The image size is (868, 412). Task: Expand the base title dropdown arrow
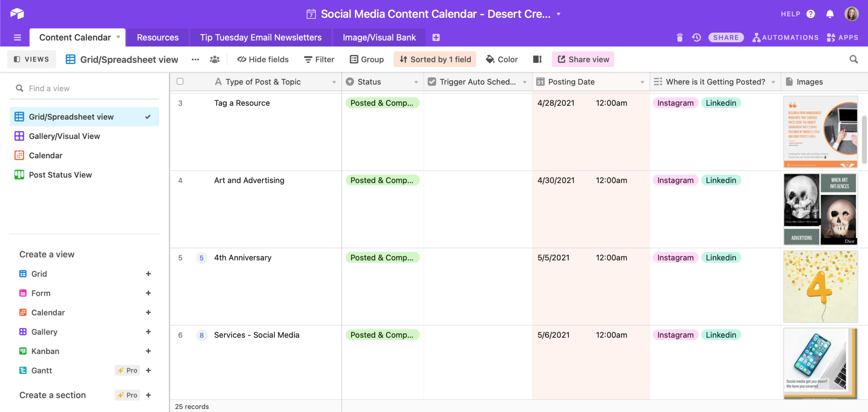559,14
